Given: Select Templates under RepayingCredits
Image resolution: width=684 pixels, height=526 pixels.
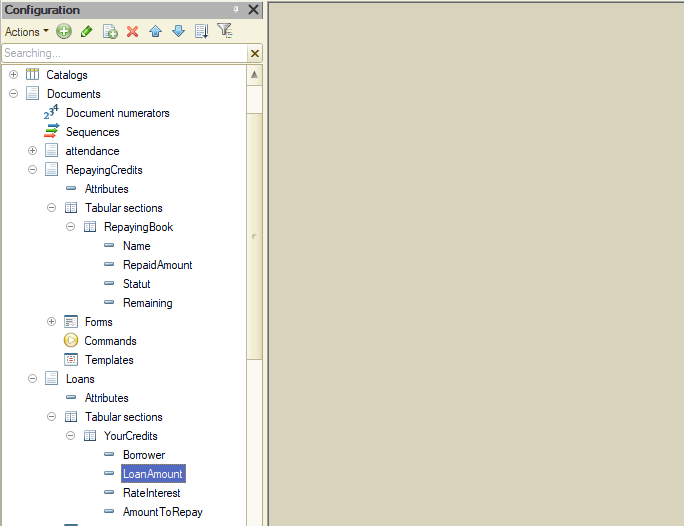Looking at the screenshot, I should click(x=109, y=360).
